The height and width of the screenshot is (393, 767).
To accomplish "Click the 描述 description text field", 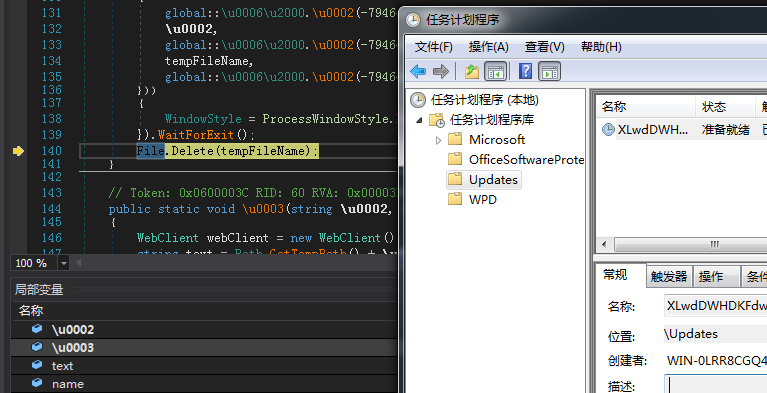I will 715,384.
